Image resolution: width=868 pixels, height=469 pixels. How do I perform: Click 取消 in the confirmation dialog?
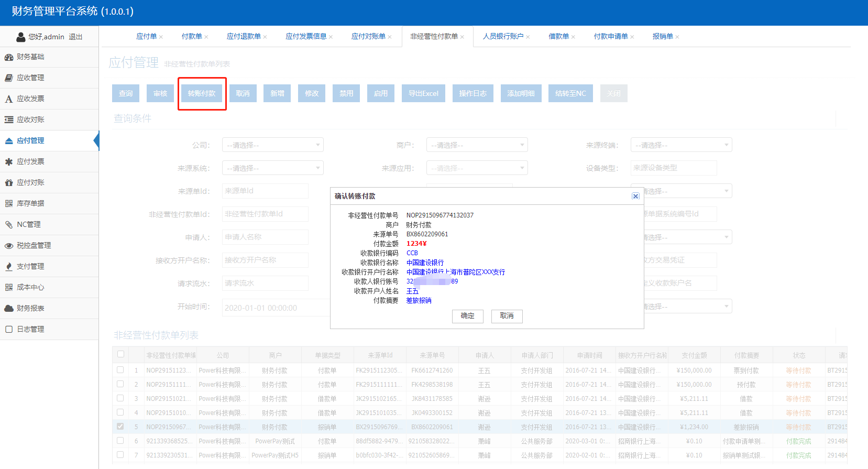[x=507, y=316]
